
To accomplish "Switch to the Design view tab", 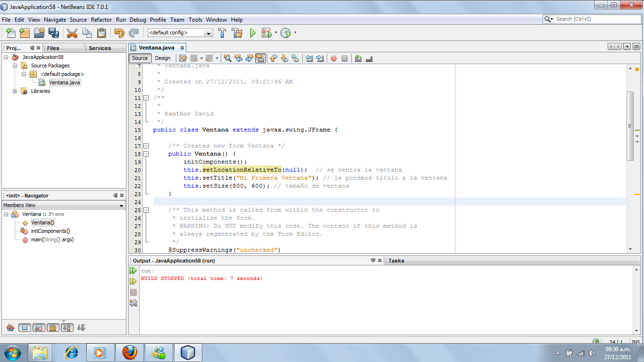I will click(163, 58).
